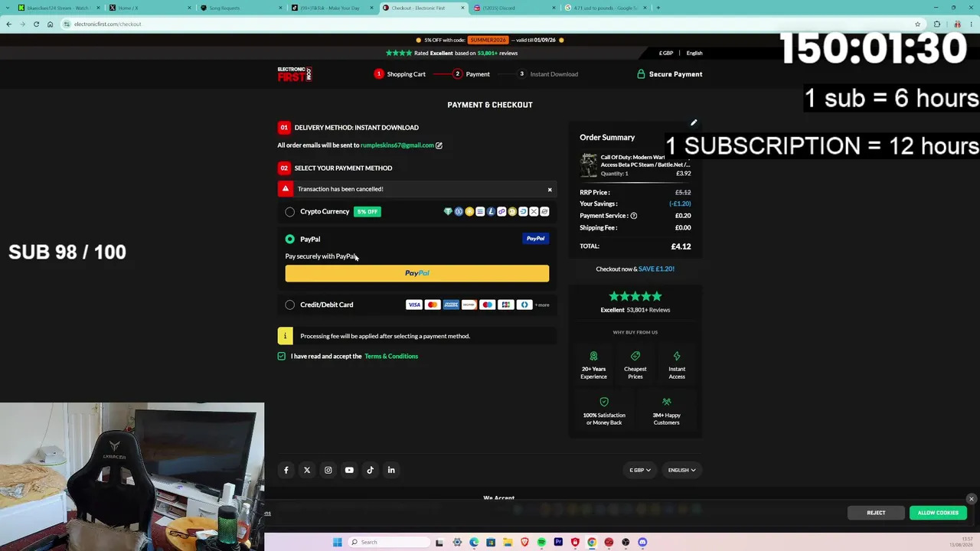Click the SUMMER2026 promo code badge
This screenshot has height=551, width=980.
tap(488, 40)
